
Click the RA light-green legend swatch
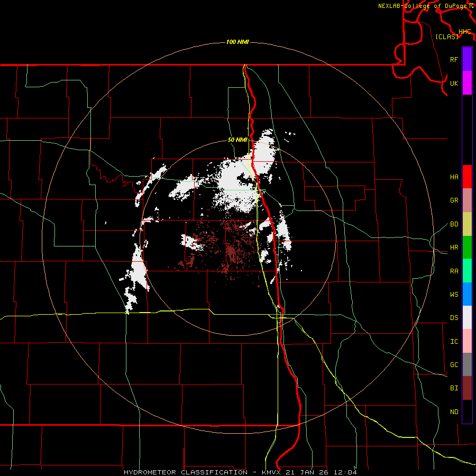click(467, 271)
